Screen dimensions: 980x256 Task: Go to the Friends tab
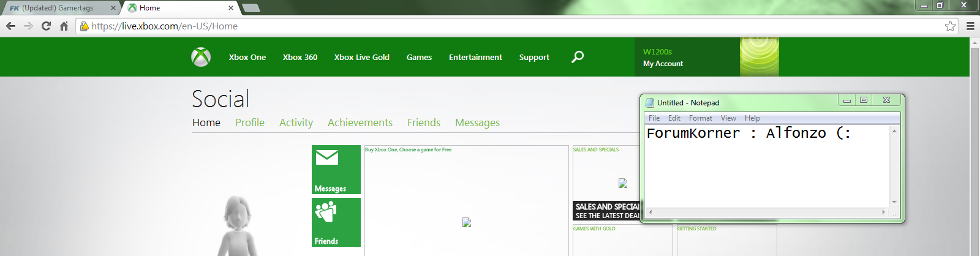coord(424,122)
